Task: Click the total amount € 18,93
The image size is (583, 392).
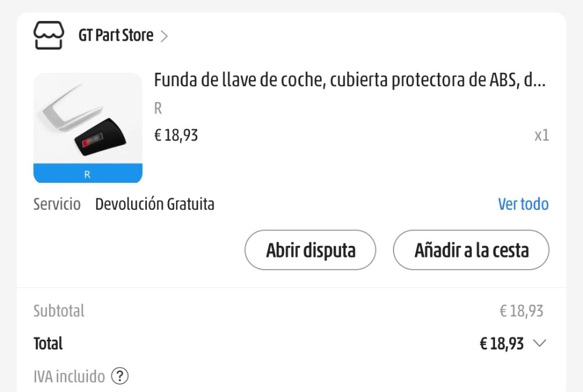Action: 501,343
